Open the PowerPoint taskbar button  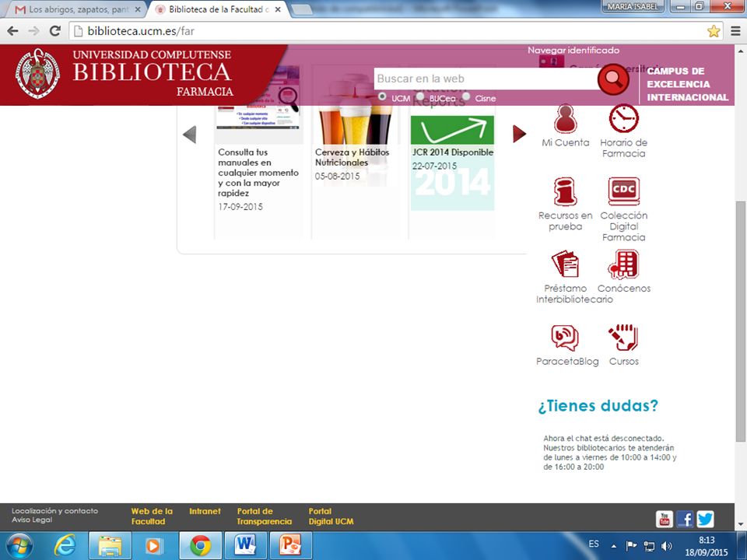tap(290, 546)
